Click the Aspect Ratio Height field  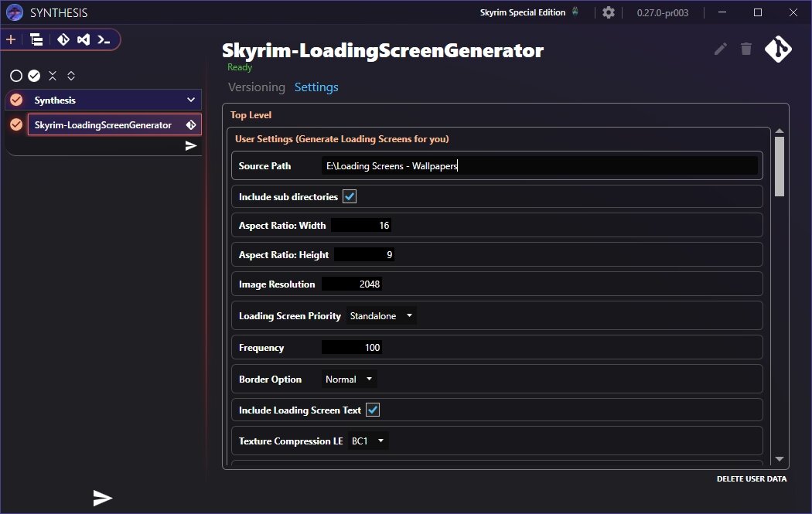pos(364,254)
